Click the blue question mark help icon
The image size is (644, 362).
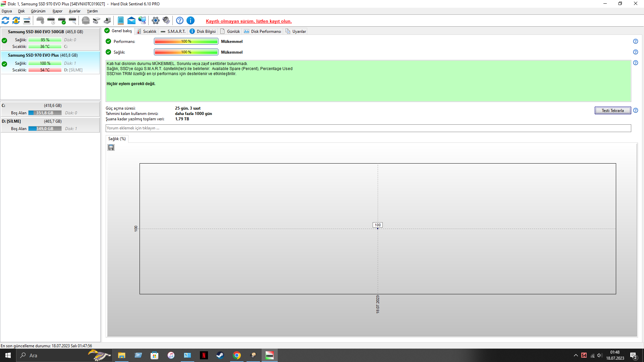[x=180, y=21]
